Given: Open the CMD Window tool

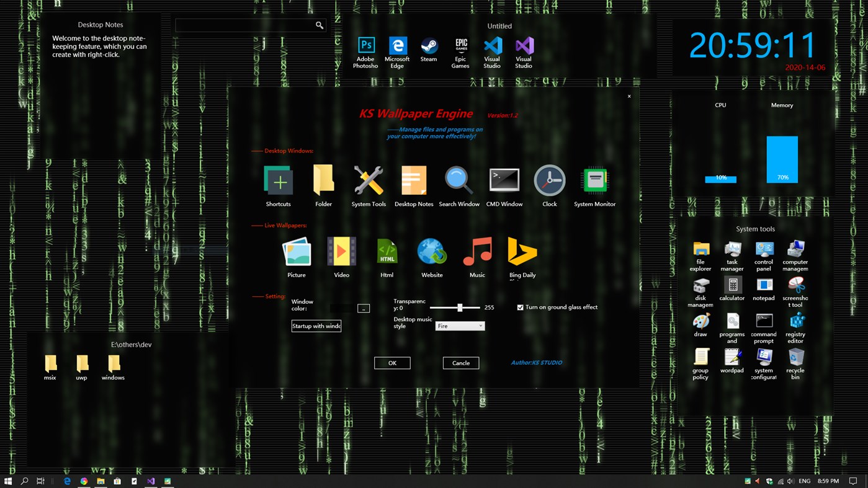Looking at the screenshot, I should click(x=504, y=180).
